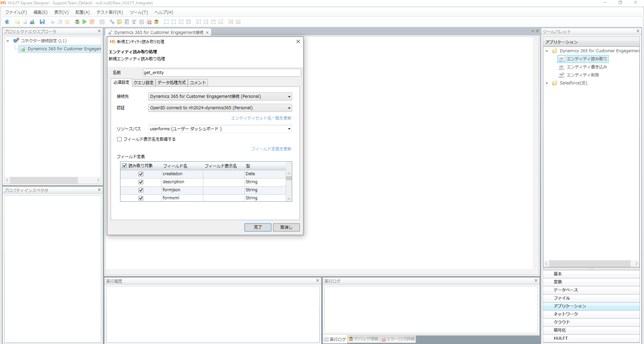Open the HULFT palette category
Screen dimensions: 644x344
591,338
